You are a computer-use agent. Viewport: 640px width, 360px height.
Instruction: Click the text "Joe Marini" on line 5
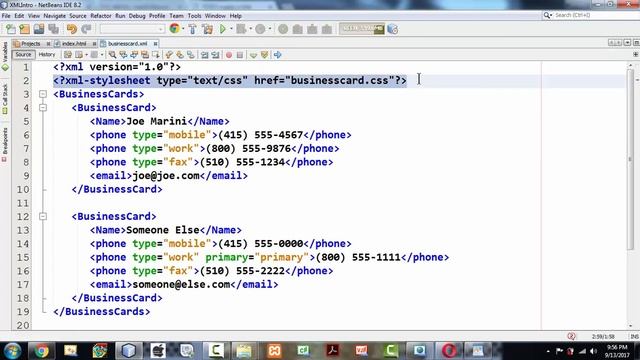point(156,121)
